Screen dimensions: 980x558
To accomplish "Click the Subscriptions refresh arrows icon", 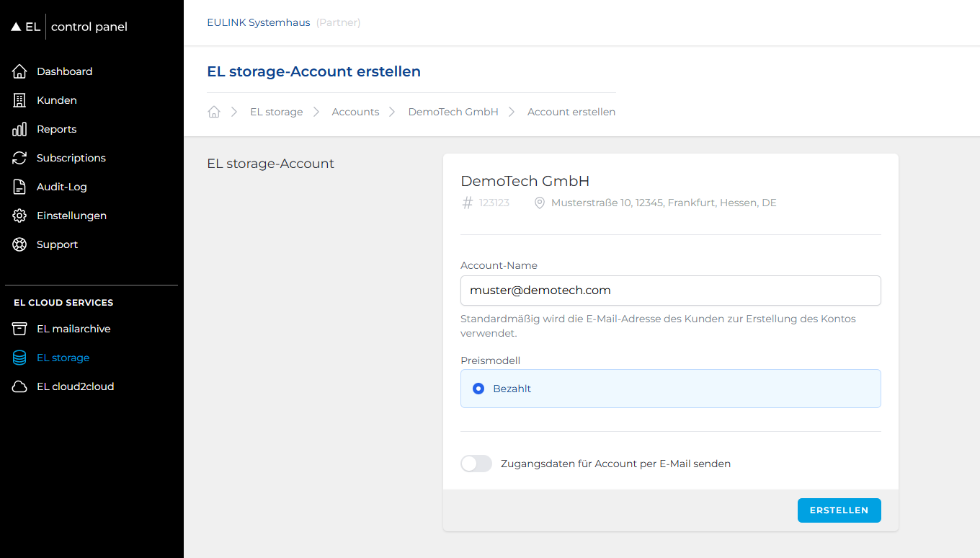I will click(x=19, y=158).
